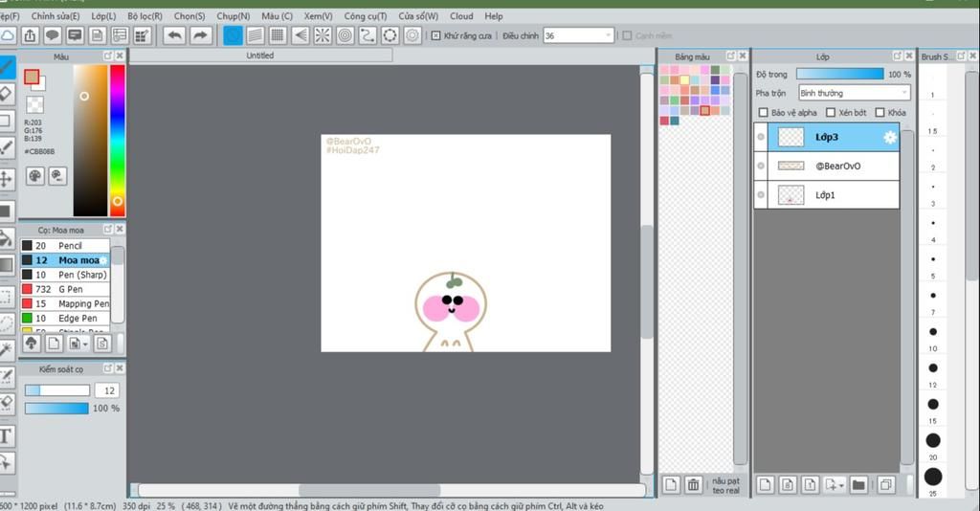Click the brush size input showing 12
This screenshot has width=980, height=511.
click(107, 390)
